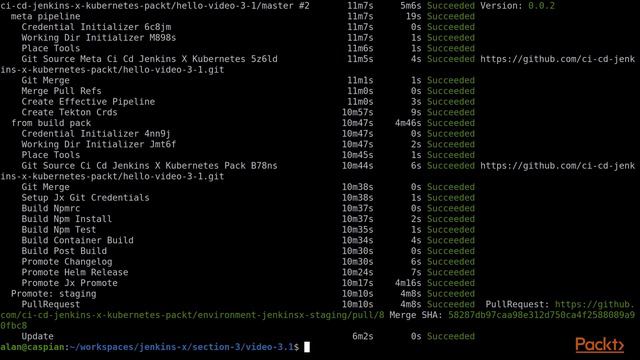Screen dimensions: 640x360
Task: Click 'Git Source Ci Cd Jenkins X Kubernetes Pack B78ns'
Action: pos(149,166)
